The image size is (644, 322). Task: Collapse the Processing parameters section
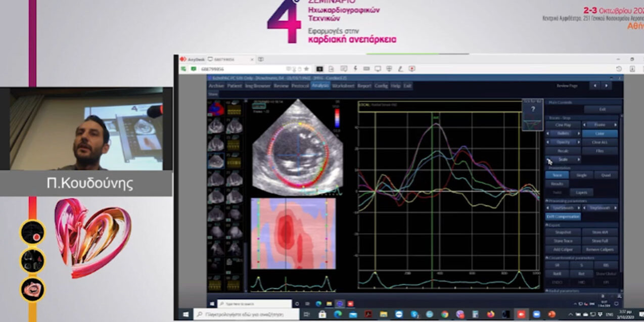point(548,201)
